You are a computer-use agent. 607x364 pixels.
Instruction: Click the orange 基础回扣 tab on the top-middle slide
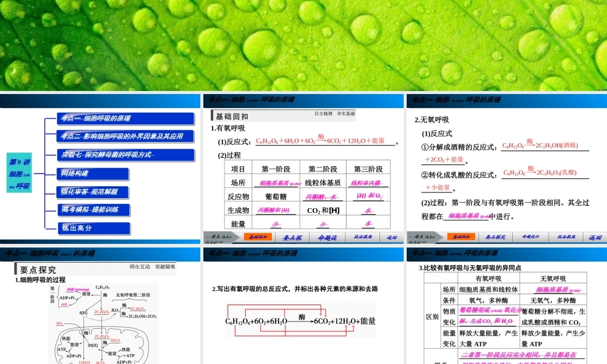click(259, 237)
